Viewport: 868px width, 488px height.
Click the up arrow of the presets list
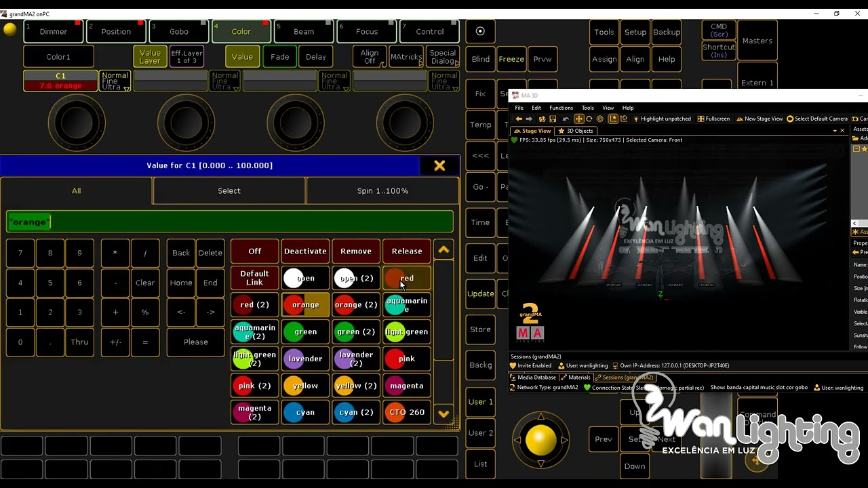pyautogui.click(x=443, y=250)
